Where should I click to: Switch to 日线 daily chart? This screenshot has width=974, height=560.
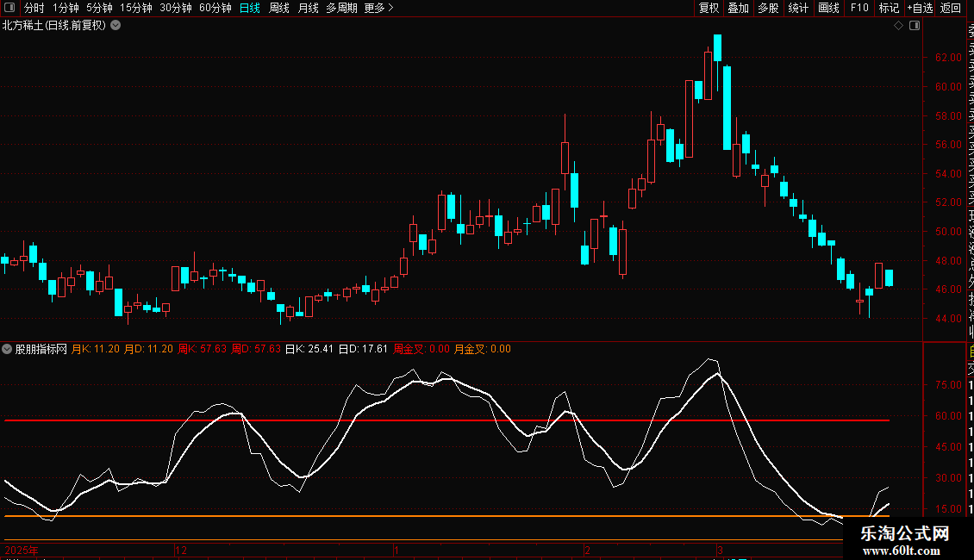point(250,8)
